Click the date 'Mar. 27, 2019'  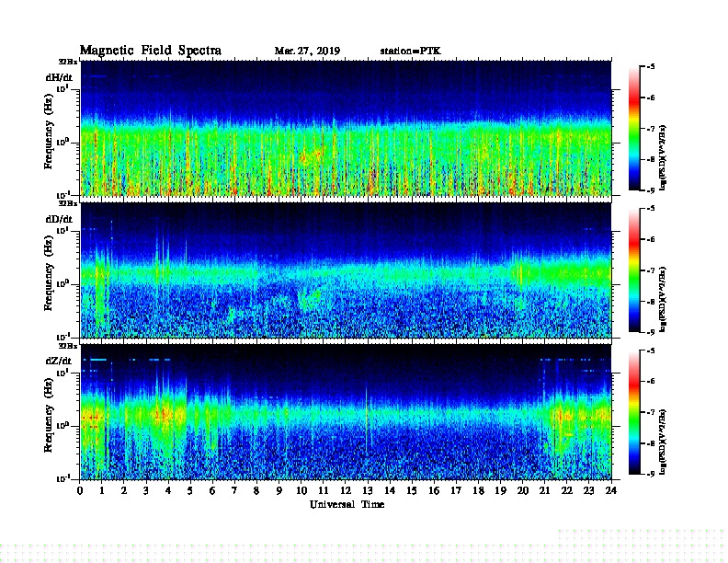click(307, 52)
